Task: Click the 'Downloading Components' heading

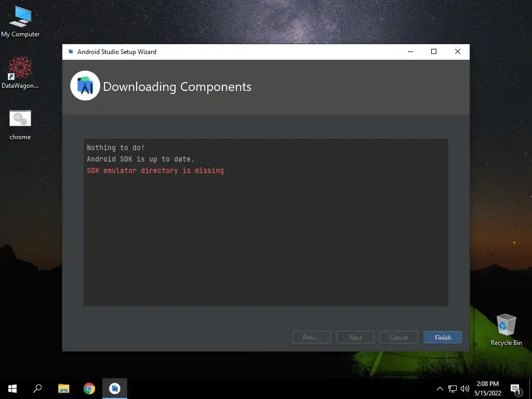Action: 177,87
